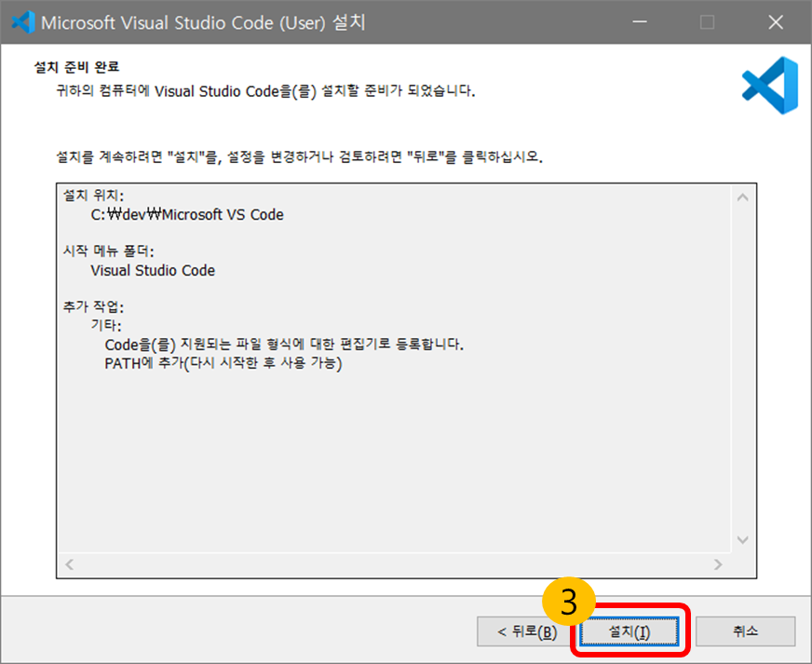Image resolution: width=812 pixels, height=664 pixels.
Task: Click the 'PATH에 추가' line
Action: [223, 363]
